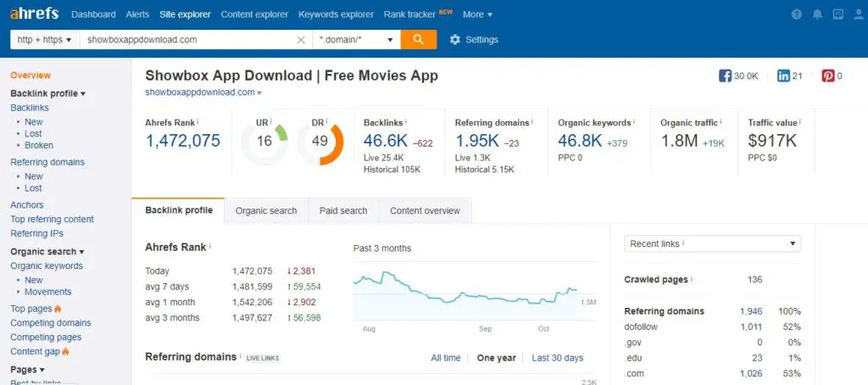Collapse the Organic search sidebar section
This screenshot has width=868, height=385.
pos(47,252)
